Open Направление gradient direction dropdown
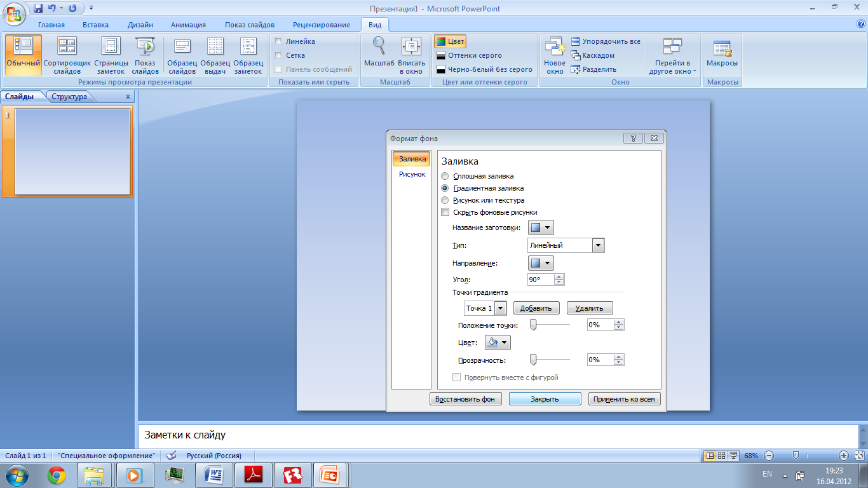 point(541,263)
